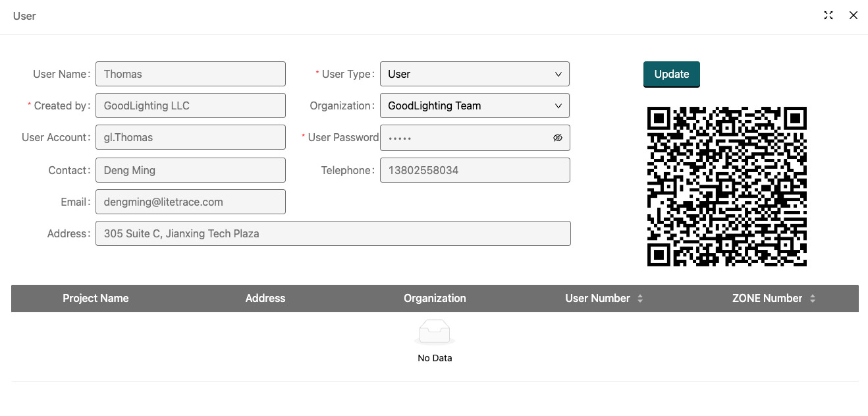Image resolution: width=868 pixels, height=416 pixels.
Task: Click the User Account field gl.Thomas
Action: [x=190, y=137]
